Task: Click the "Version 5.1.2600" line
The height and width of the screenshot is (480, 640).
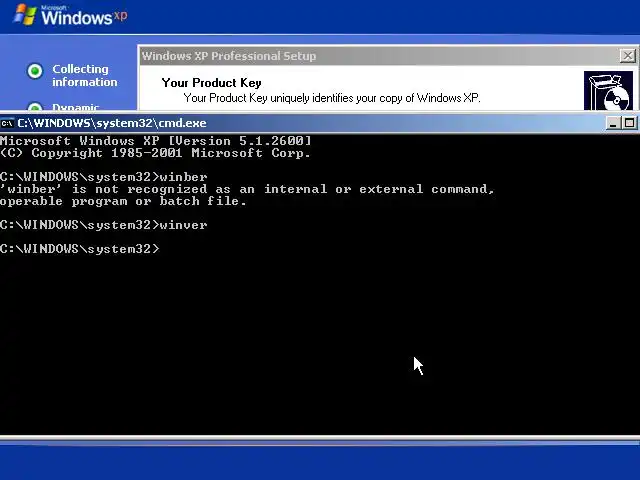Action: [156, 141]
